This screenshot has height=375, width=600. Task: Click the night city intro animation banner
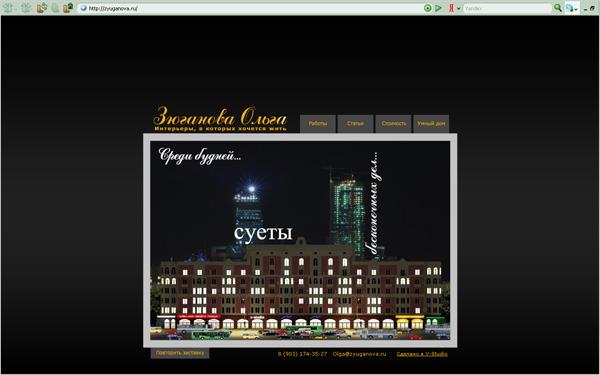[300, 240]
